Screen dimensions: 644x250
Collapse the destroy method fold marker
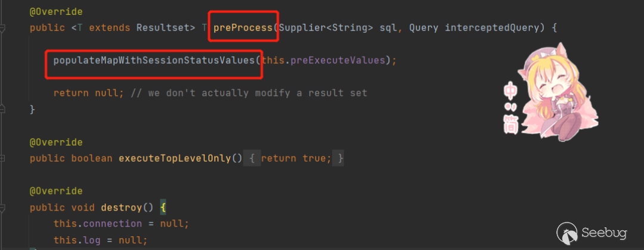pyautogui.click(x=3, y=207)
